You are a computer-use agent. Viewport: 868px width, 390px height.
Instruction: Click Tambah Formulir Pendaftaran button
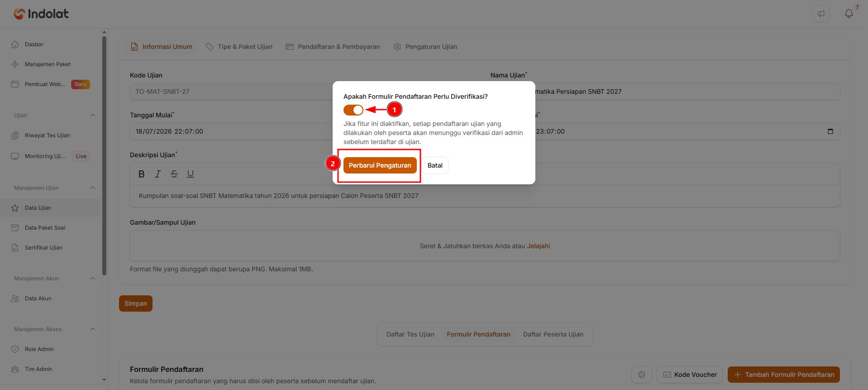click(x=784, y=375)
